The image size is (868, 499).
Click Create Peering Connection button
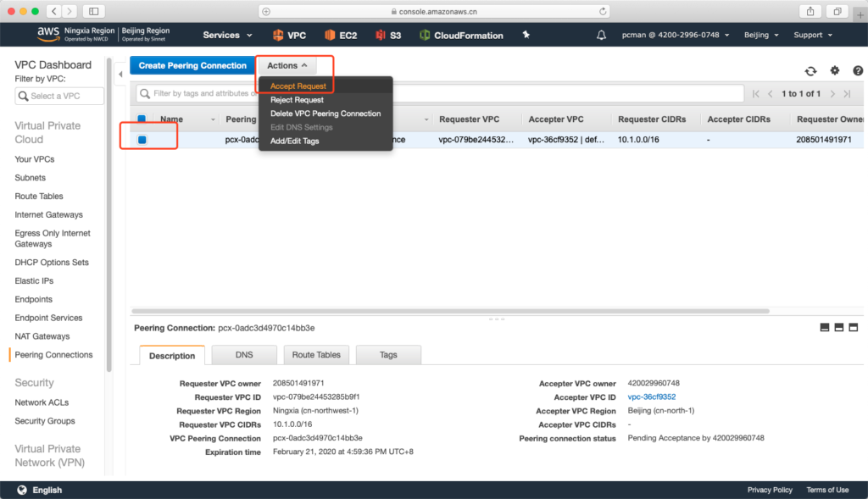192,65
